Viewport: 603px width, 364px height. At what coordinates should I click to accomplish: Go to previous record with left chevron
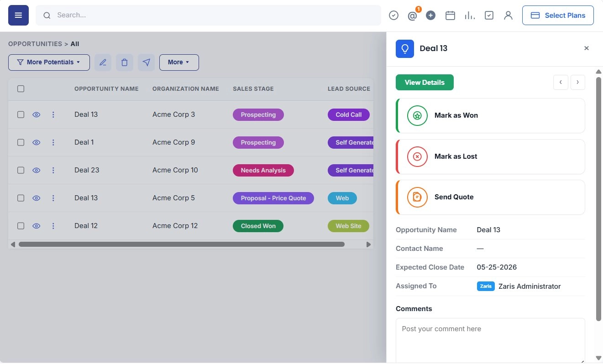click(561, 82)
